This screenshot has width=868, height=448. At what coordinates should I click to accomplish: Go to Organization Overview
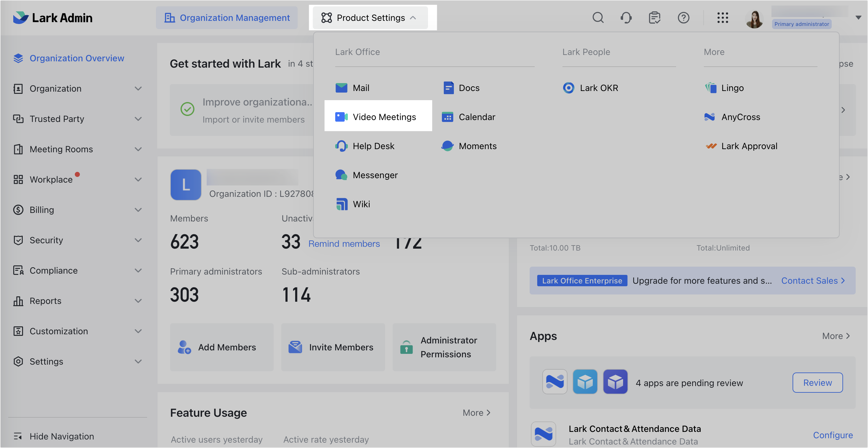point(69,58)
